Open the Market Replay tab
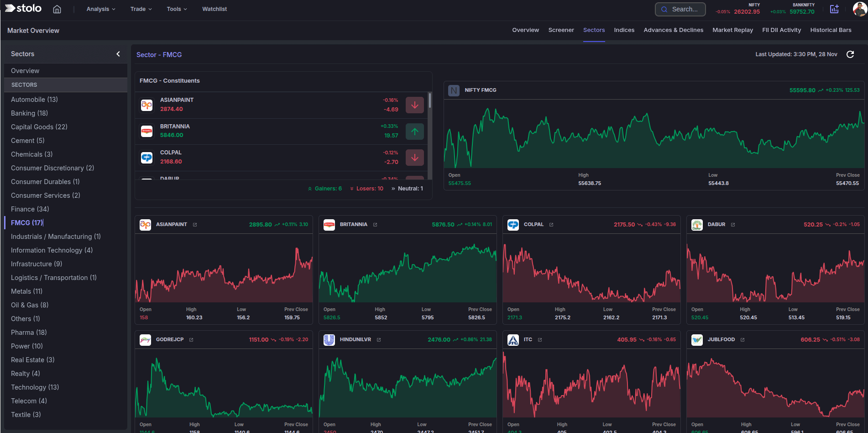 tap(732, 30)
